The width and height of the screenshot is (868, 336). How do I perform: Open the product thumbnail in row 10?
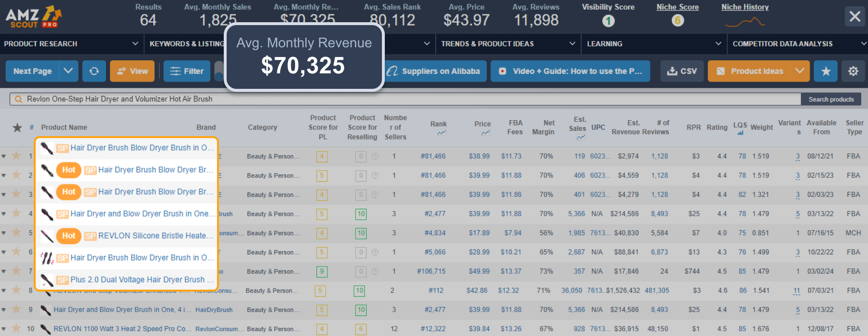coord(46,329)
